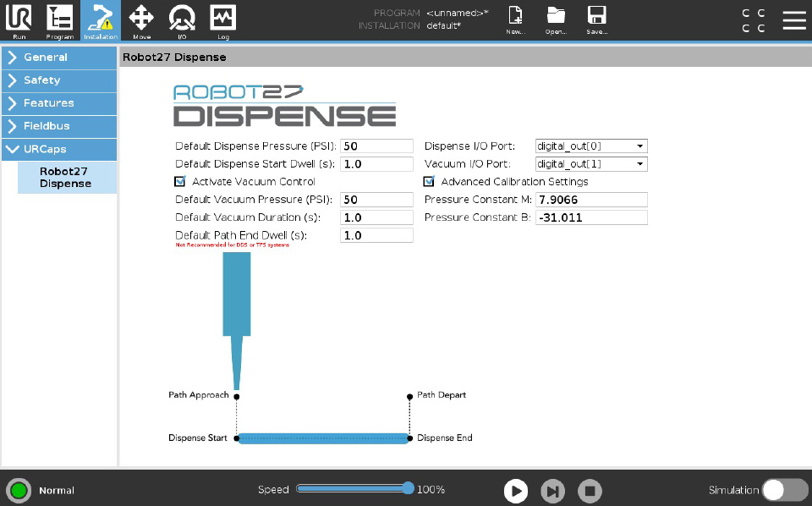
Task: Open the Log screen icon
Action: click(x=222, y=20)
